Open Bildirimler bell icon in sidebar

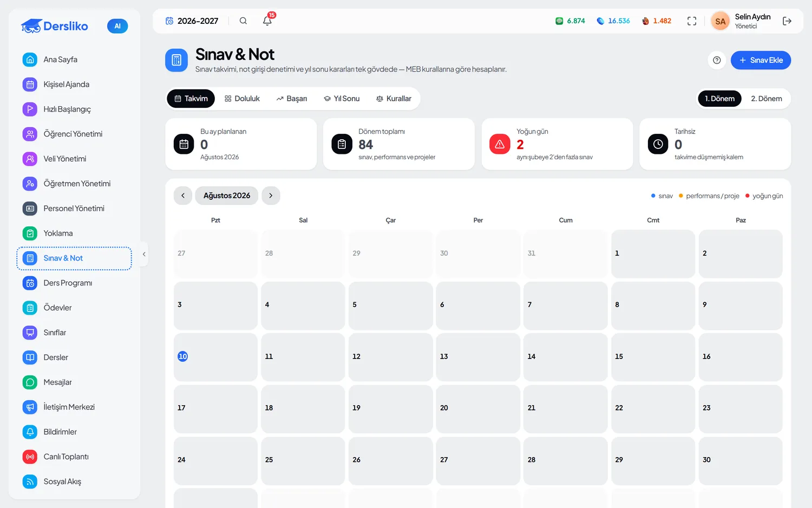(x=30, y=432)
